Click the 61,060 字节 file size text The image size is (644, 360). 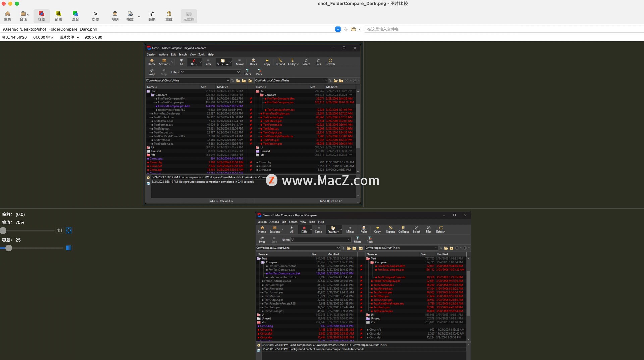[x=43, y=37]
